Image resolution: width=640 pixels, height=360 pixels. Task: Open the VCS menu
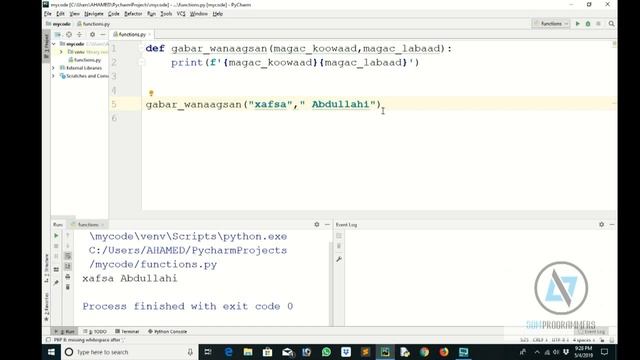point(181,14)
